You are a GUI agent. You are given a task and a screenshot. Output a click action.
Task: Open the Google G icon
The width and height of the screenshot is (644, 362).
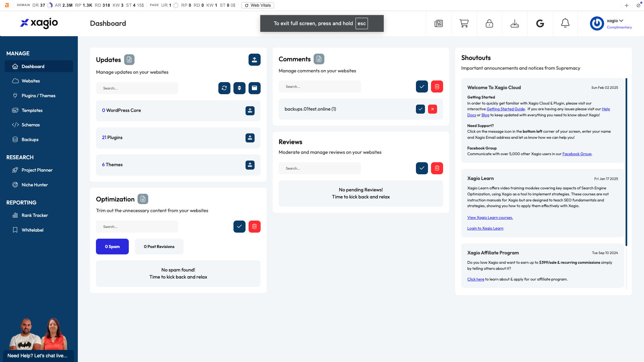coord(540,23)
